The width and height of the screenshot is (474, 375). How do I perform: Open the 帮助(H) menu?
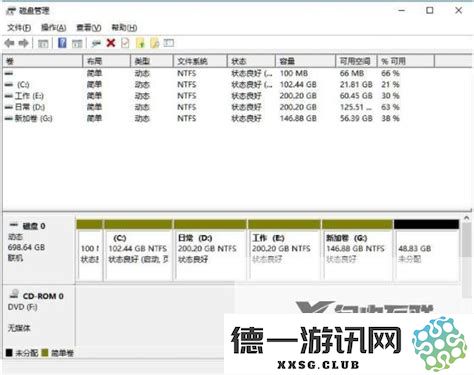pos(124,28)
